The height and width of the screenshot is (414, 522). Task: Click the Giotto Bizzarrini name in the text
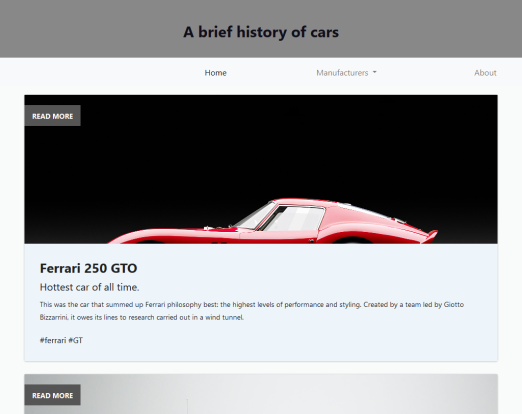tap(454, 304)
